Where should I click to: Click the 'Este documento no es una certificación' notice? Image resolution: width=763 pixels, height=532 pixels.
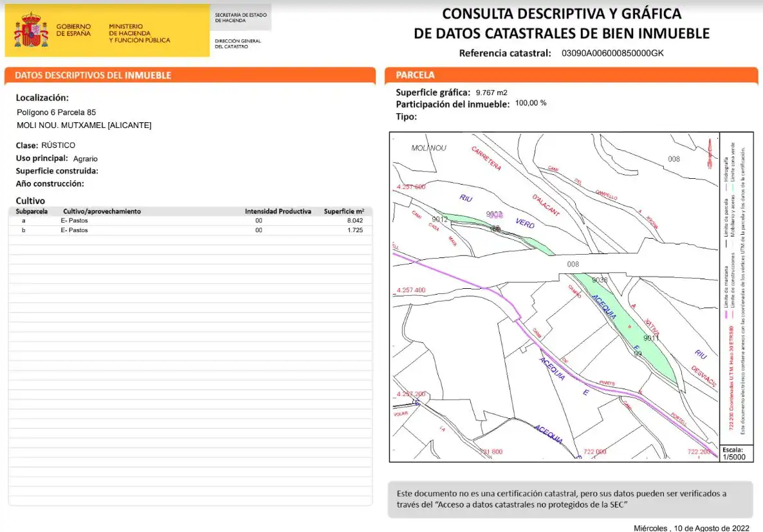pyautogui.click(x=570, y=499)
